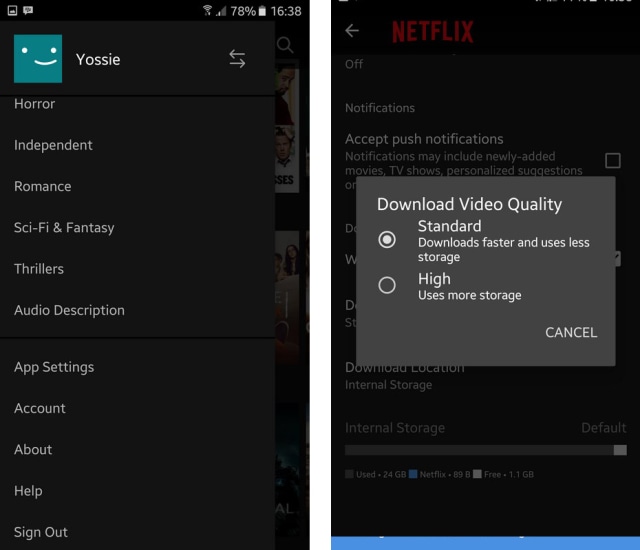The height and width of the screenshot is (550, 640).
Task: Tap Sign Out
Action: (x=41, y=532)
